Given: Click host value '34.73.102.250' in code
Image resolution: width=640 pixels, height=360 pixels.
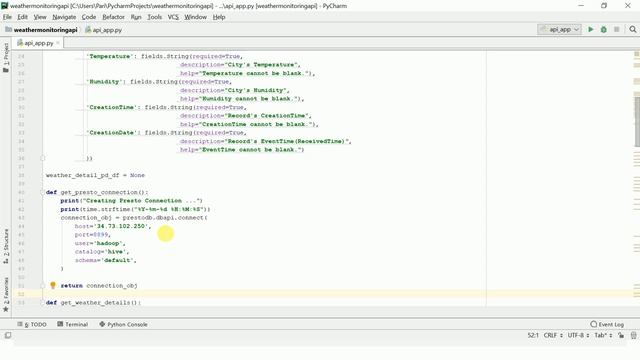Looking at the screenshot, I should coord(122,226).
